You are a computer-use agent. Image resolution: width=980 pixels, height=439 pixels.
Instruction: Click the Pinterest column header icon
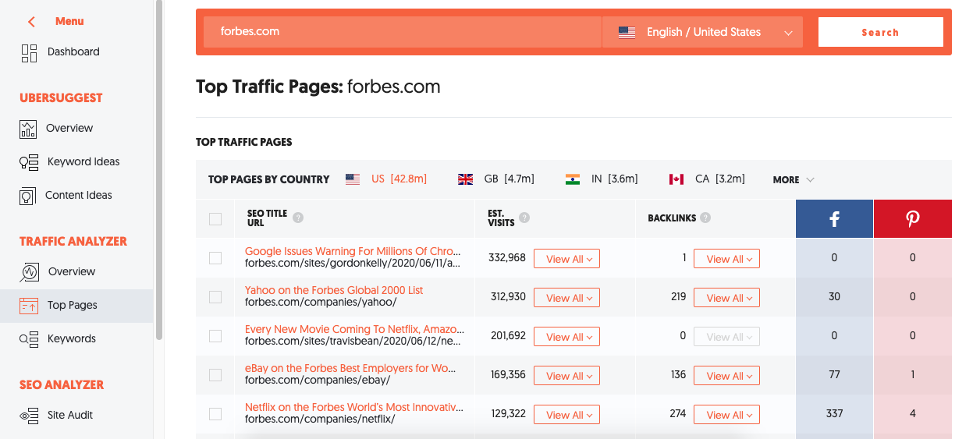click(913, 219)
